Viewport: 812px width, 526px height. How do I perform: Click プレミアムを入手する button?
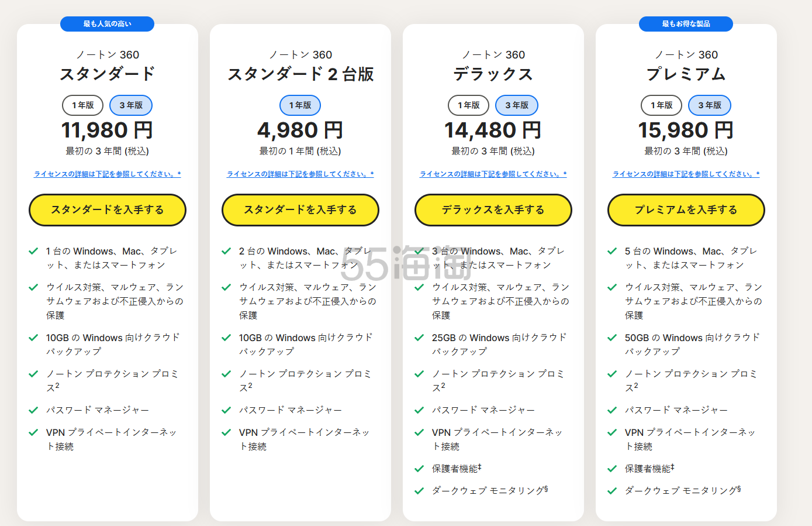coord(686,210)
